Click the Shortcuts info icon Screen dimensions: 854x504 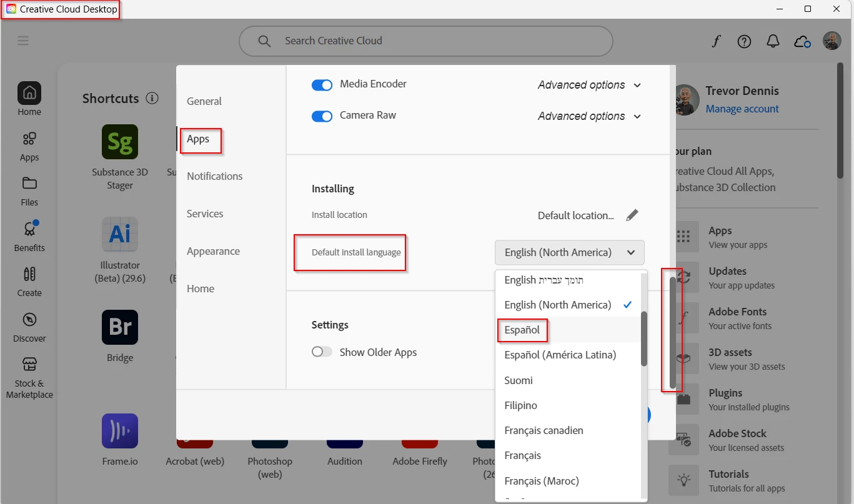(152, 98)
